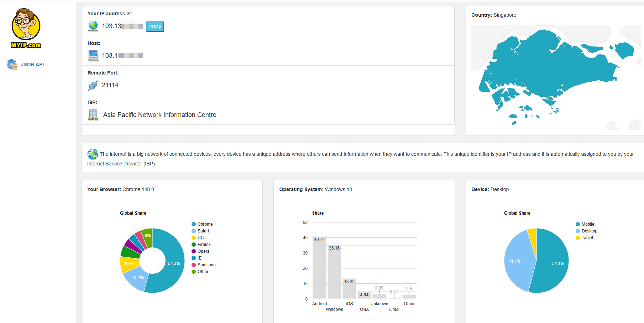This screenshot has width=644, height=323.
Task: Click the Android bar labeled 40.72
Action: pyautogui.click(x=319, y=267)
